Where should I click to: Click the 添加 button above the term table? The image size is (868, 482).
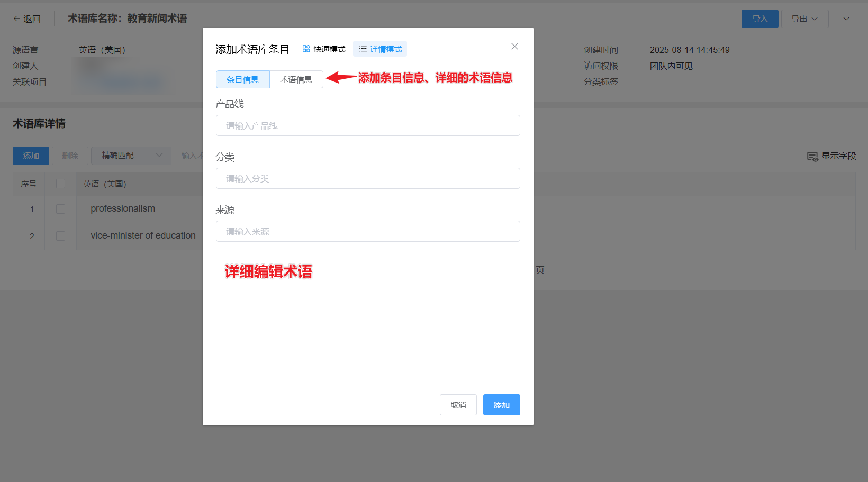coord(31,156)
